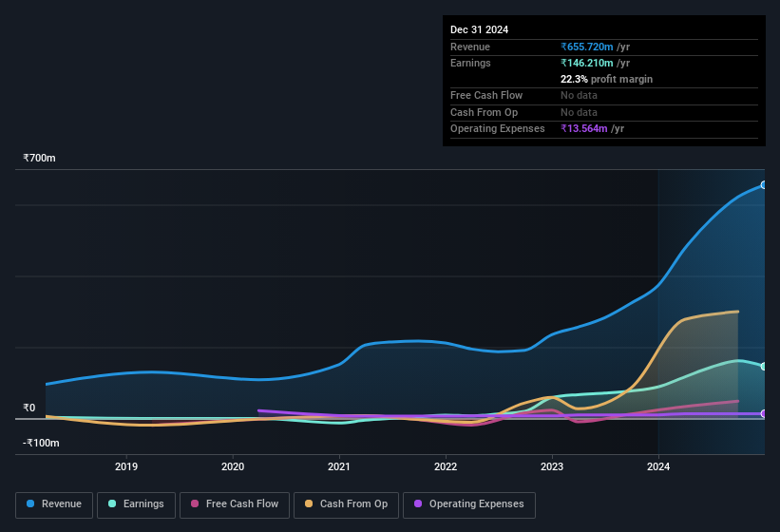Toggle the Revenue series legend button
The image size is (780, 532).
click(54, 504)
